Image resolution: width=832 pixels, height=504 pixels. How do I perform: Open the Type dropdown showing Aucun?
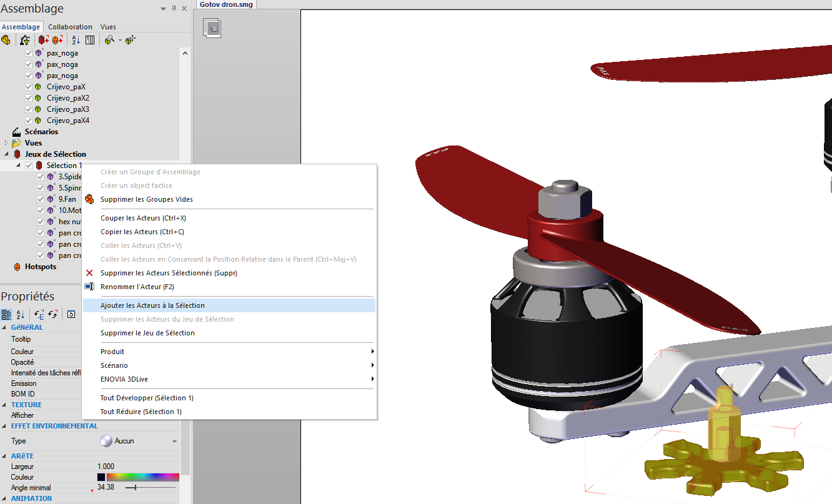(x=139, y=441)
